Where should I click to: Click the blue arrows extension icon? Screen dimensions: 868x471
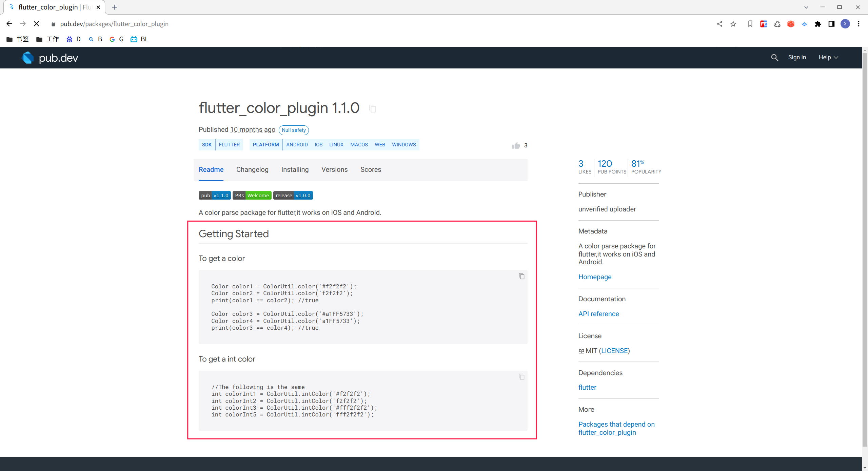tap(804, 24)
